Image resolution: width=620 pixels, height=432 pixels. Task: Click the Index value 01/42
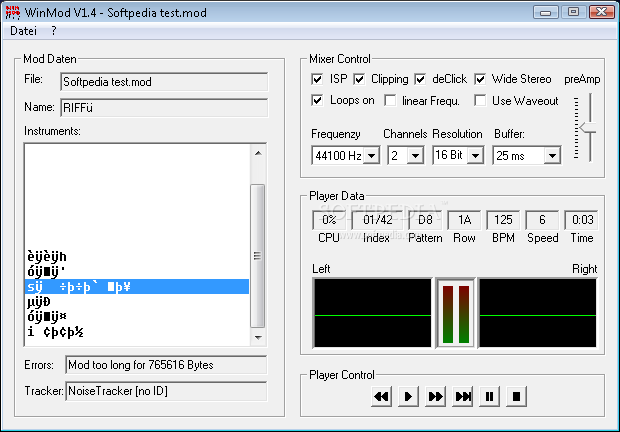(x=378, y=220)
